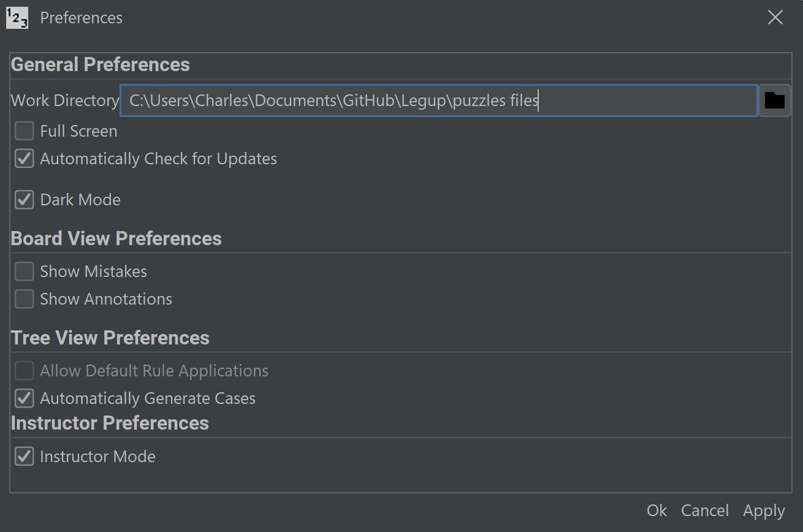Click the General Preferences section header

[x=100, y=64]
